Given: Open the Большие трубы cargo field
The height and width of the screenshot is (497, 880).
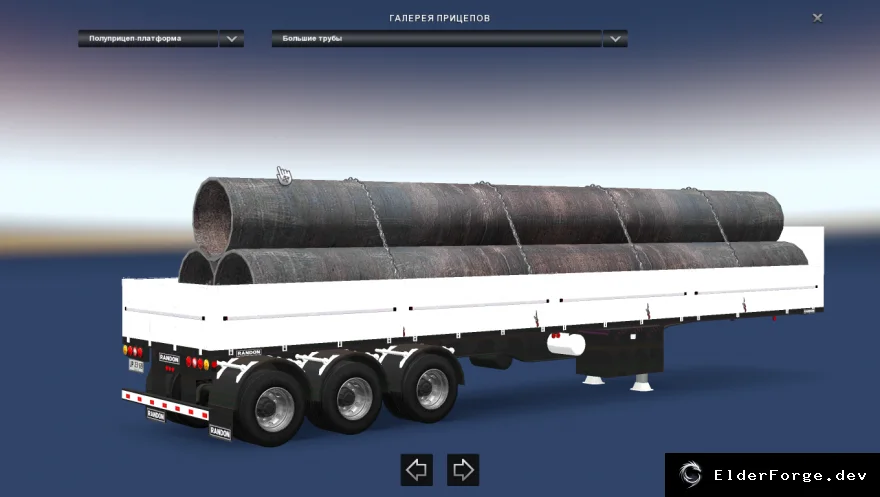Looking at the screenshot, I should 437,39.
